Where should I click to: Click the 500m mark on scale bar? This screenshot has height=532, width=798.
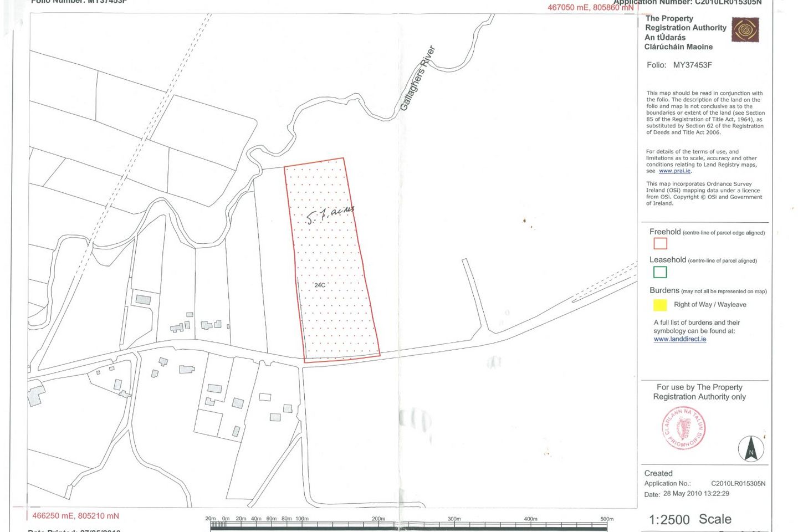click(x=607, y=519)
